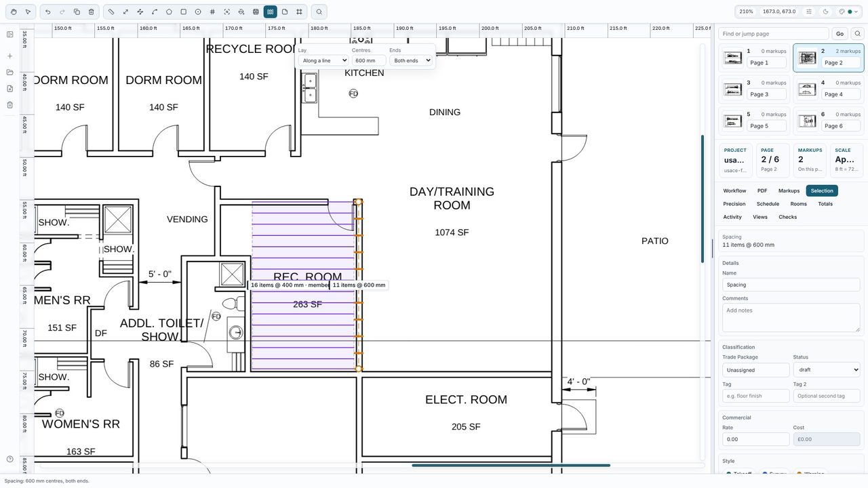Toggle the left sidebar panel

(x=10, y=35)
